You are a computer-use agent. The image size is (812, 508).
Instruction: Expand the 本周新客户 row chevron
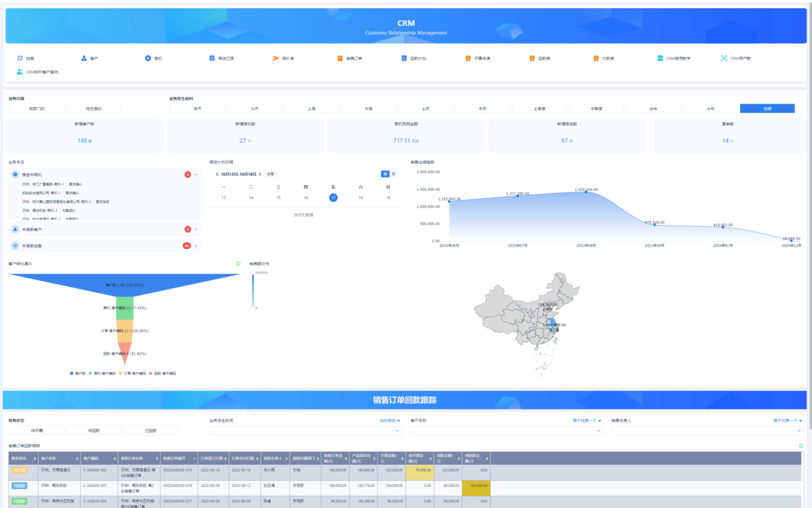[196, 230]
